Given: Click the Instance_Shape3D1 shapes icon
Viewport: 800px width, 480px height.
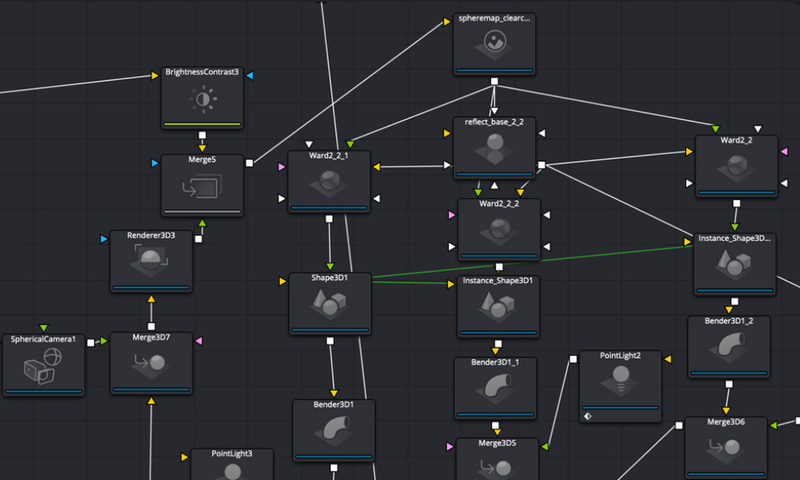Looking at the screenshot, I should tap(497, 306).
